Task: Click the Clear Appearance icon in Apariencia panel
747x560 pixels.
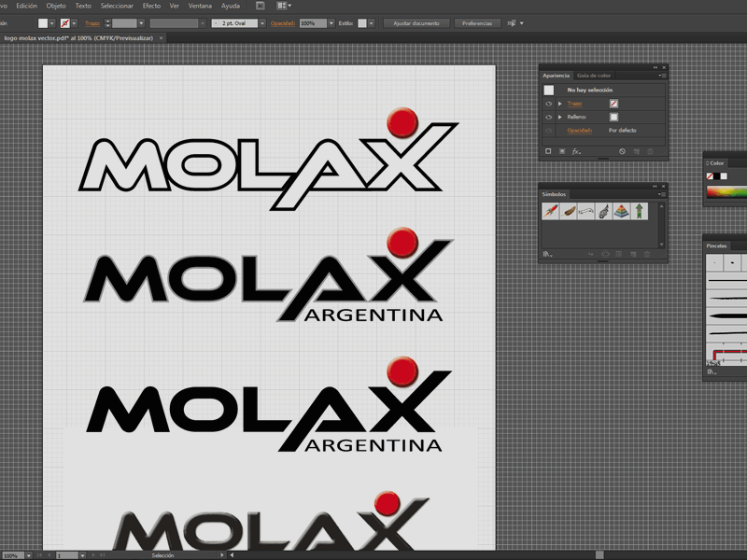Action: coord(622,151)
